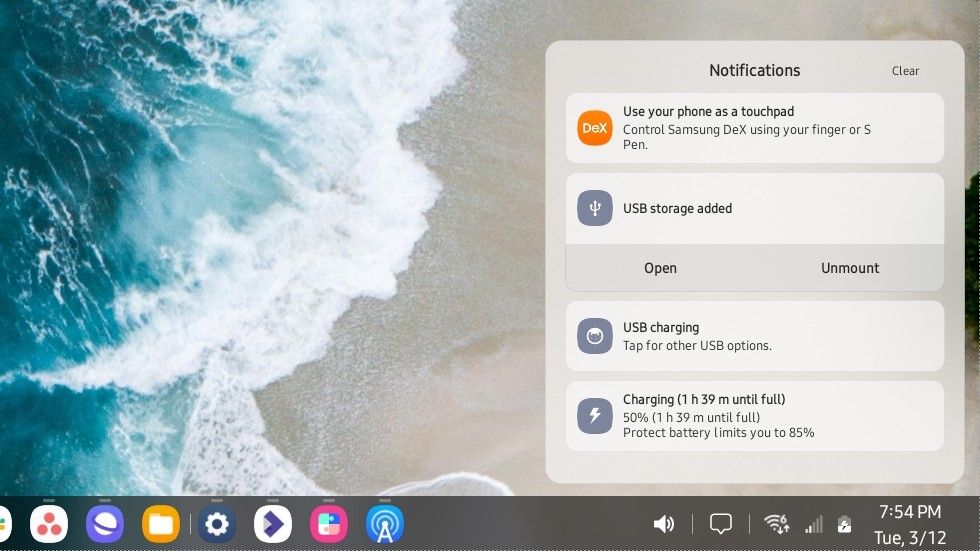Select the USB storage added icon
Image resolution: width=980 pixels, height=551 pixels.
pyautogui.click(x=594, y=208)
